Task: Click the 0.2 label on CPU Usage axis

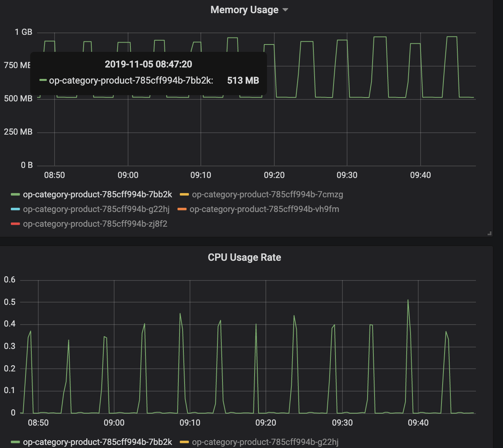Action: click(10, 368)
